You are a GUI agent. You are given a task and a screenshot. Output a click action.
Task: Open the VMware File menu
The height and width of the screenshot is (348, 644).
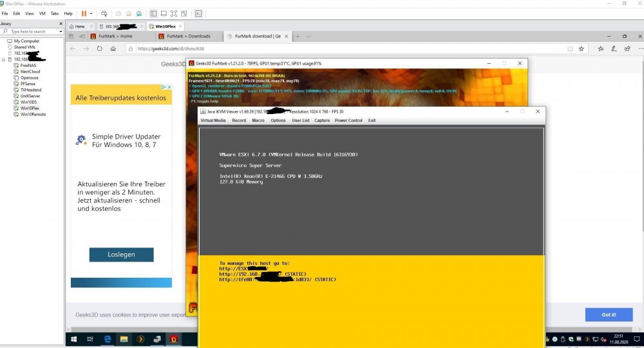pyautogui.click(x=5, y=14)
